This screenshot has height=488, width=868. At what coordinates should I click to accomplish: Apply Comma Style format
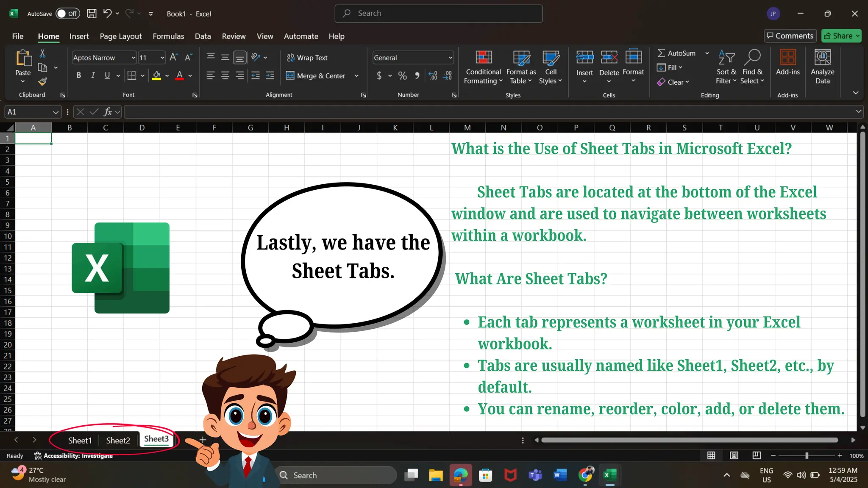point(417,75)
